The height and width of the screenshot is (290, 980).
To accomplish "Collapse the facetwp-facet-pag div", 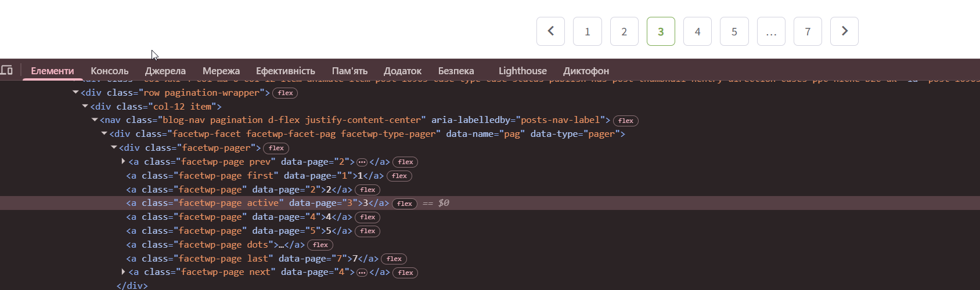I will point(105,134).
